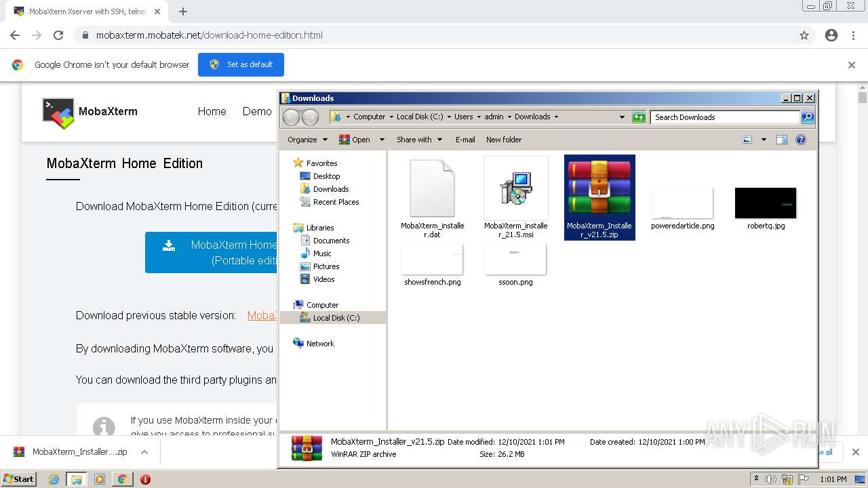Screen dimensions: 868x488
Task: Refresh the Downloads folder view
Action: pyautogui.click(x=639, y=117)
